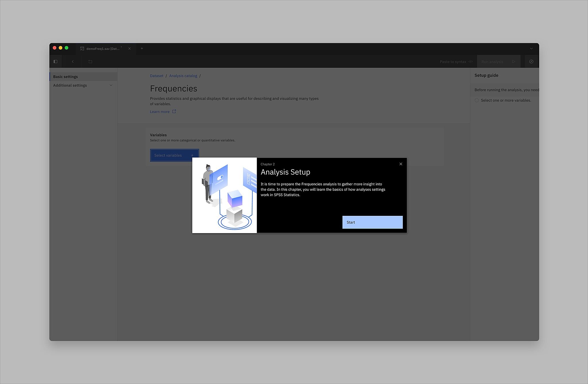Click the Analysis Setup illustration image

pyautogui.click(x=224, y=195)
